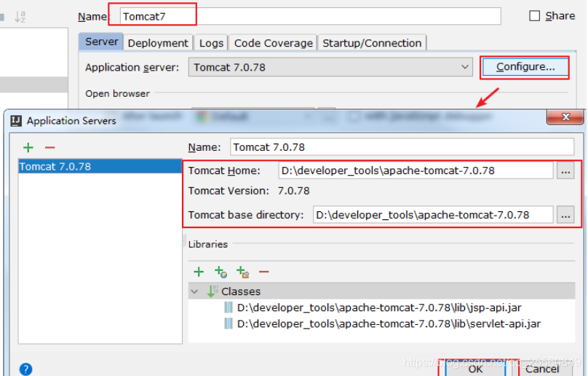Open the Application server dropdown
588x376 pixels.
click(x=330, y=67)
